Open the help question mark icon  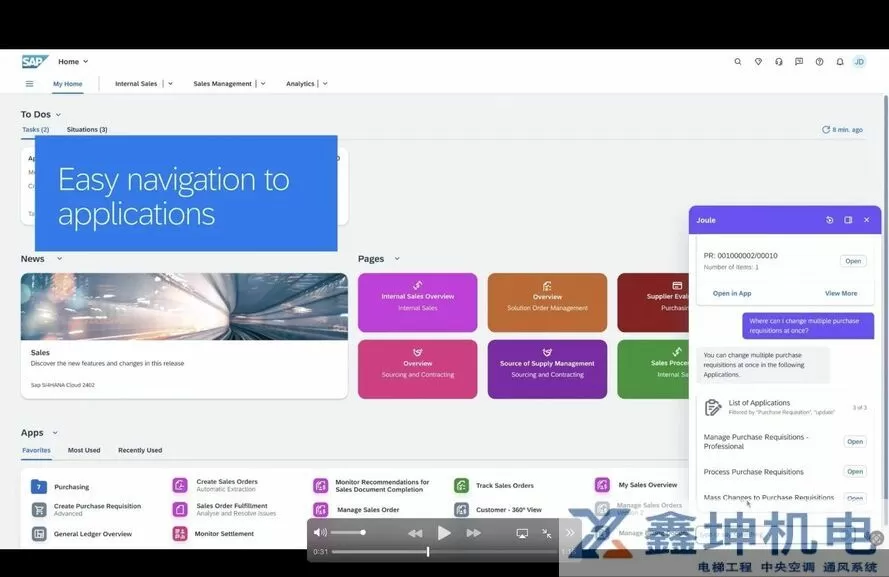[x=819, y=62]
